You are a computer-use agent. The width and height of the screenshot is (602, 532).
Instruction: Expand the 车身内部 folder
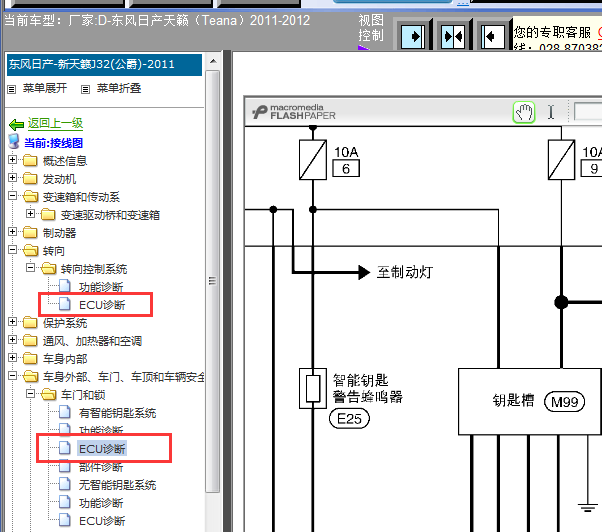pyautogui.click(x=13, y=357)
